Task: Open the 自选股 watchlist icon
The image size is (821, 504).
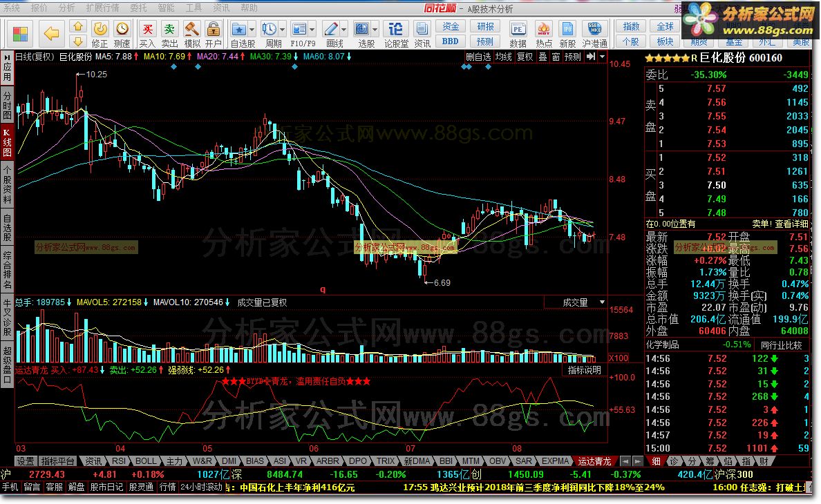Action: [239, 34]
